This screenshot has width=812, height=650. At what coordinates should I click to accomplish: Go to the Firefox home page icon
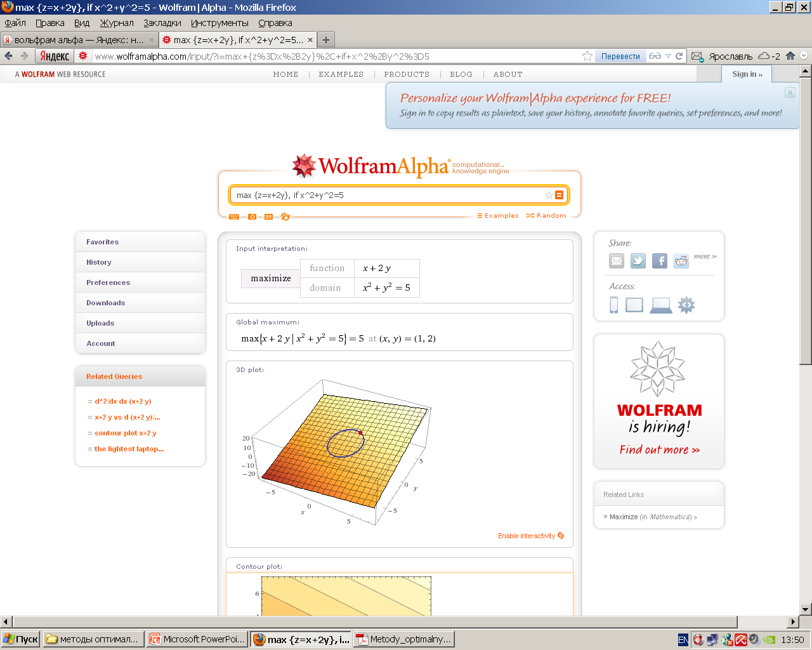coord(790,56)
